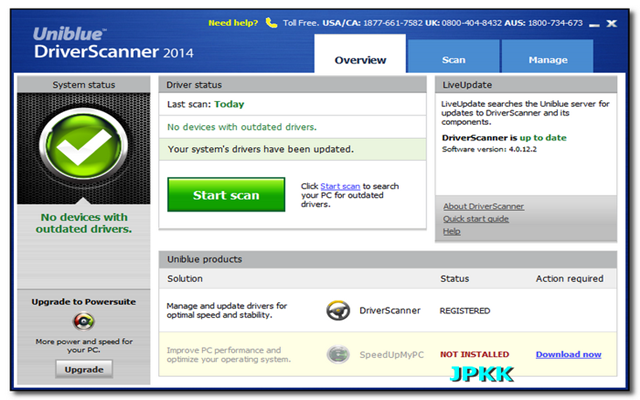Switch to the Overview tab
This screenshot has height=400, width=640.
[360, 54]
